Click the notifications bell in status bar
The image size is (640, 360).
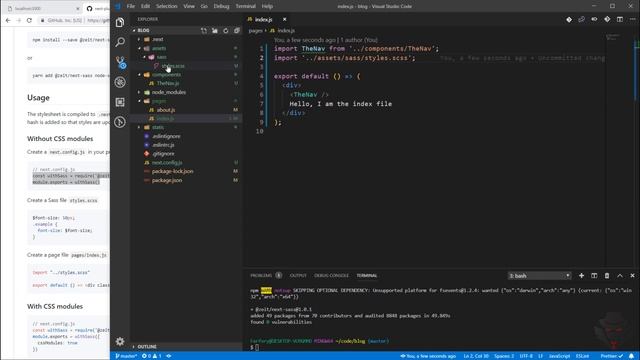click(631, 356)
